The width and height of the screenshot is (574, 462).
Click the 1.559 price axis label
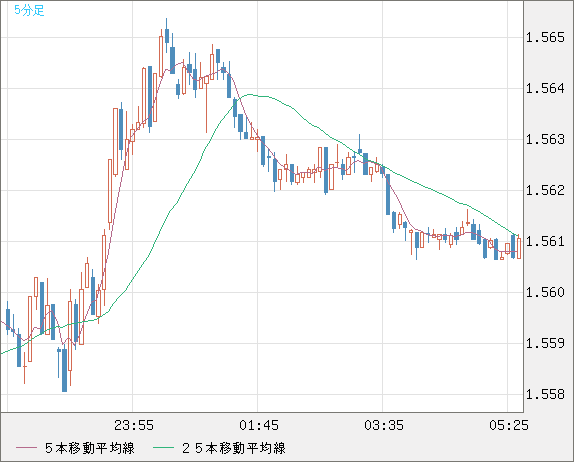(545, 343)
